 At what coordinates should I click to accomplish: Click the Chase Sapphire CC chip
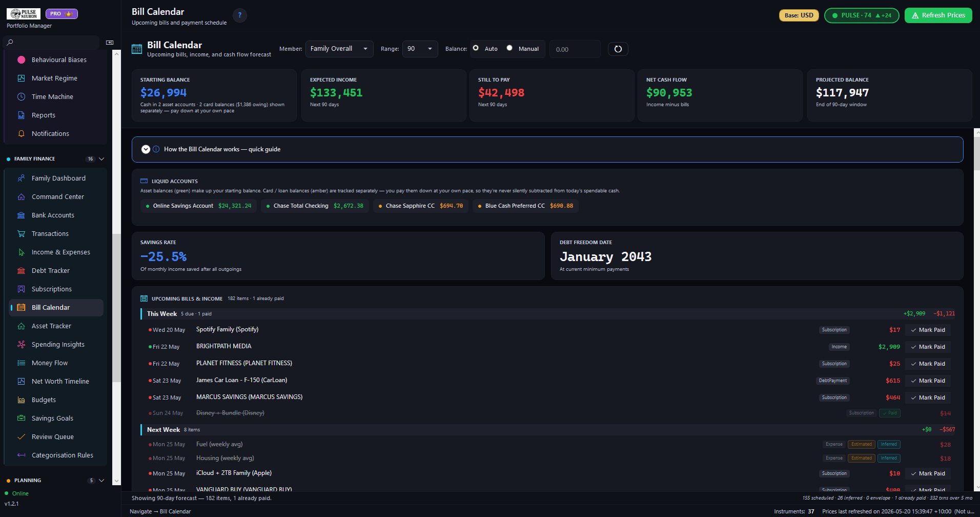[x=420, y=206]
